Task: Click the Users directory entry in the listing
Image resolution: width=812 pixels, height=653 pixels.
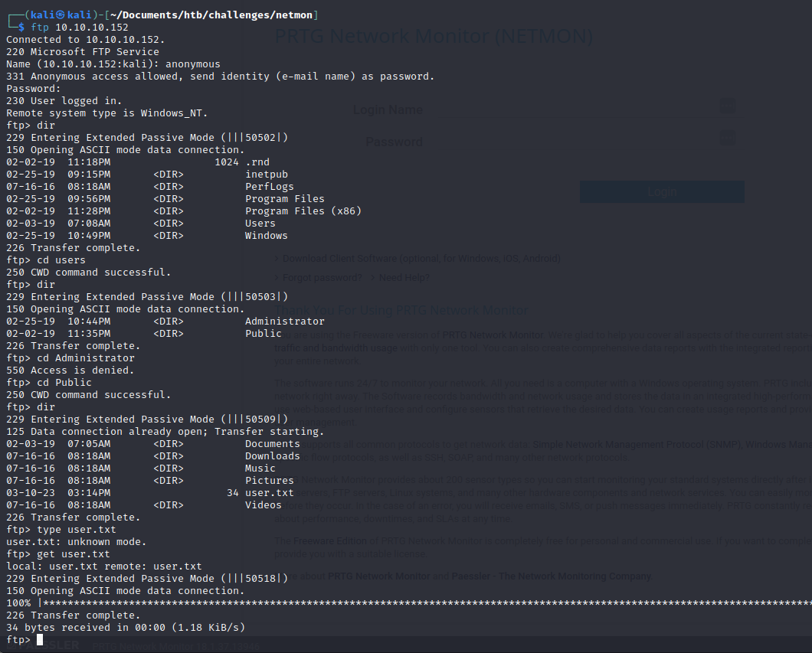Action: tap(260, 223)
